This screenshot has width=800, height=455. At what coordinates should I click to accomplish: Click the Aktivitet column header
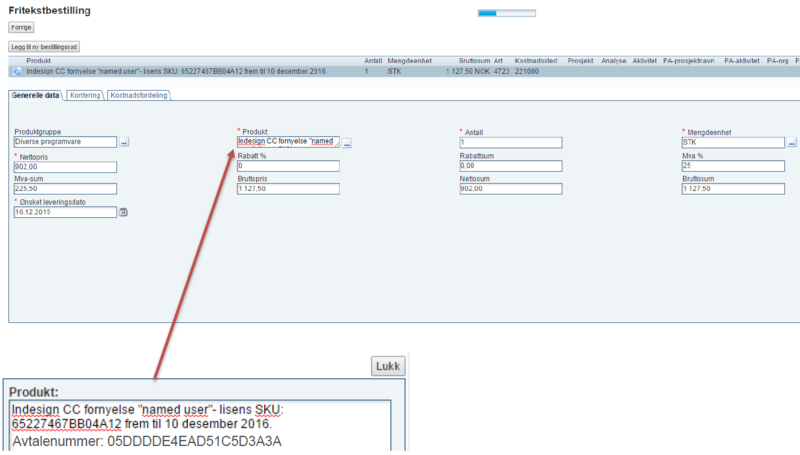pyautogui.click(x=644, y=61)
